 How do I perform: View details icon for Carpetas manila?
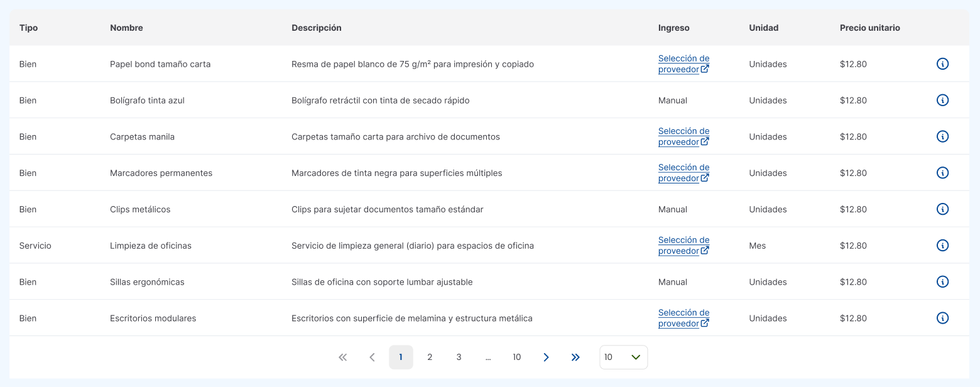[942, 136]
